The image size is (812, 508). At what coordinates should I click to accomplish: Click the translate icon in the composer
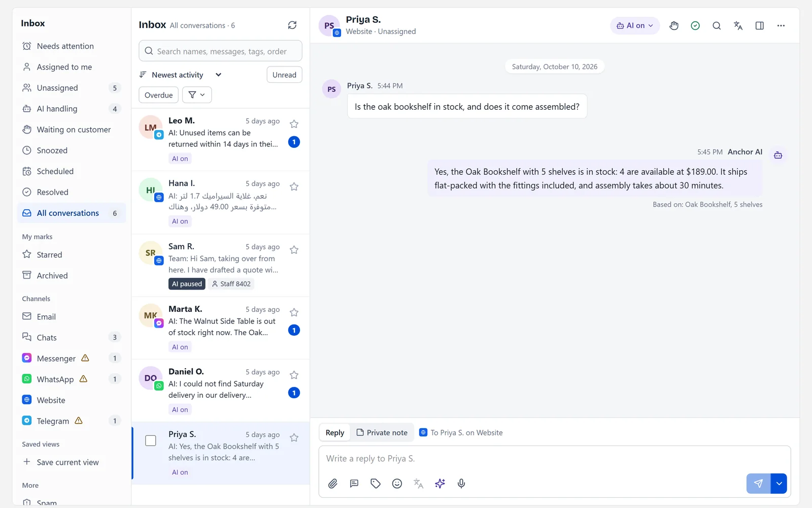coord(418,484)
